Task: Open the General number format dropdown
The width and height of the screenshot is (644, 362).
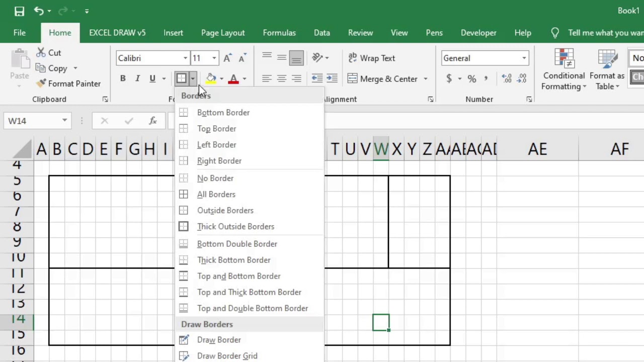Action: (524, 58)
